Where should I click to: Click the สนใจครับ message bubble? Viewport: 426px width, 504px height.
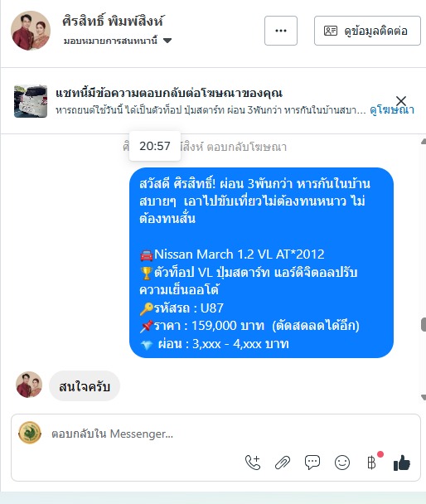(x=85, y=385)
